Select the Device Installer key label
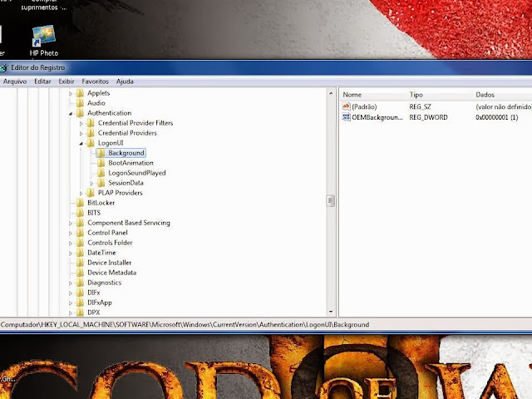Screen dimensions: 532x399 (109, 263)
